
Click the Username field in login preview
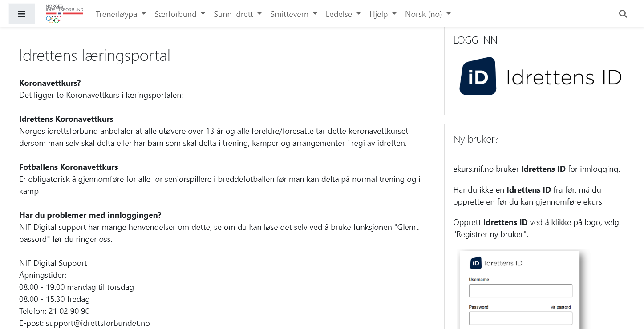coord(520,291)
